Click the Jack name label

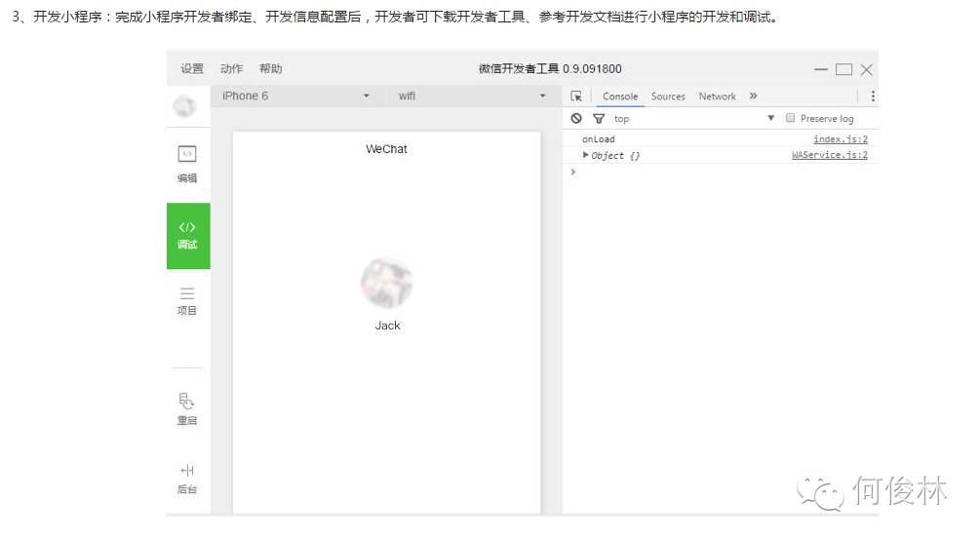click(387, 326)
